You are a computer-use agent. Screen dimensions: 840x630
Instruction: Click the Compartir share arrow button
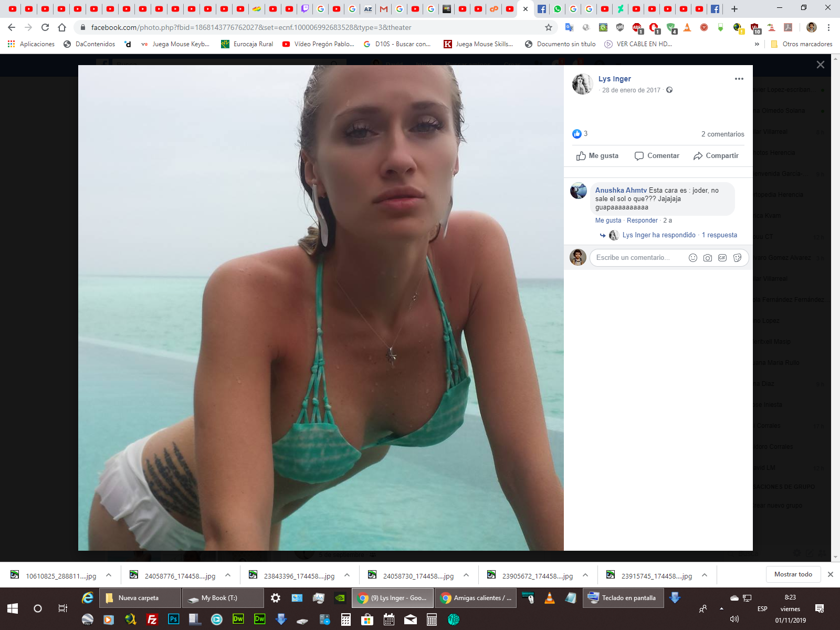coord(716,156)
